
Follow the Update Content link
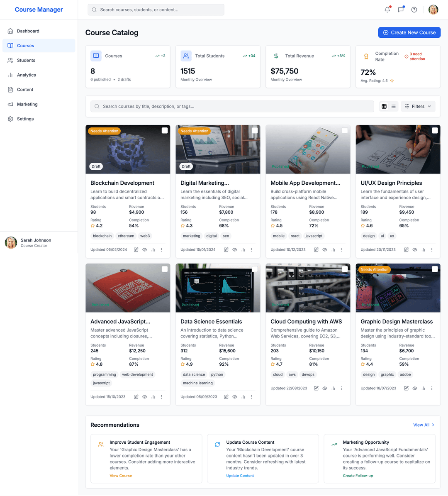pos(240,476)
